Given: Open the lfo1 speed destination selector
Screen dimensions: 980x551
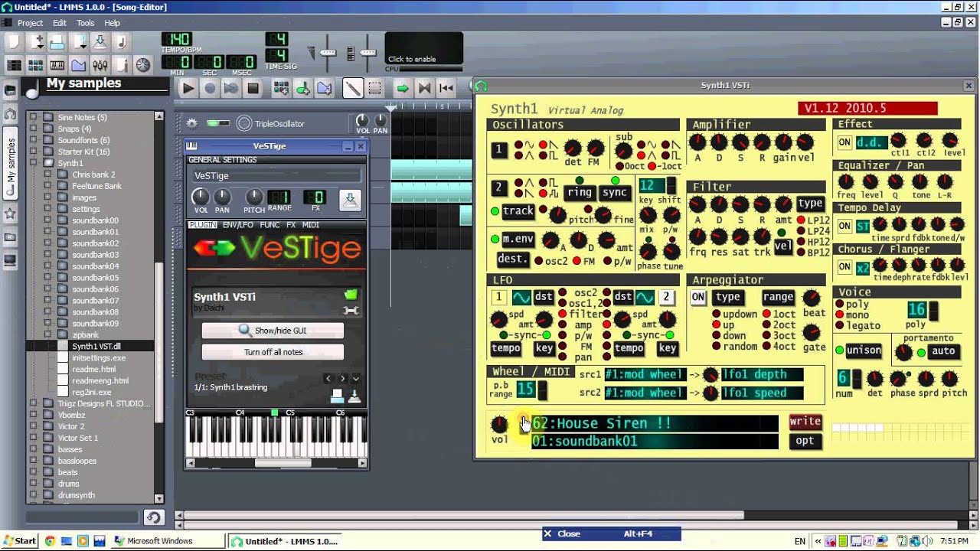Looking at the screenshot, I should pos(763,393).
